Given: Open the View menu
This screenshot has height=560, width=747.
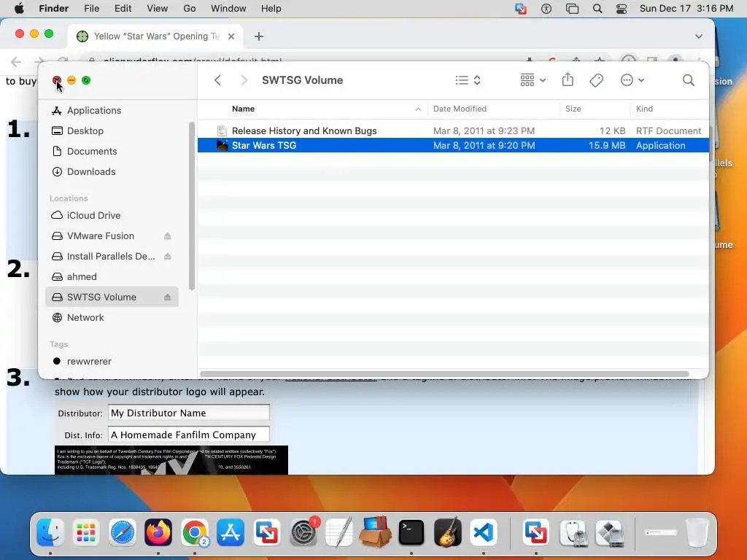Looking at the screenshot, I should click(x=158, y=9).
